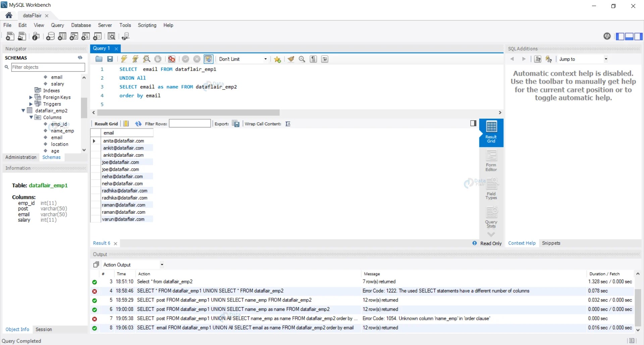Reconnect to DBMS icon
This screenshot has height=345, width=644.
[x=126, y=36]
